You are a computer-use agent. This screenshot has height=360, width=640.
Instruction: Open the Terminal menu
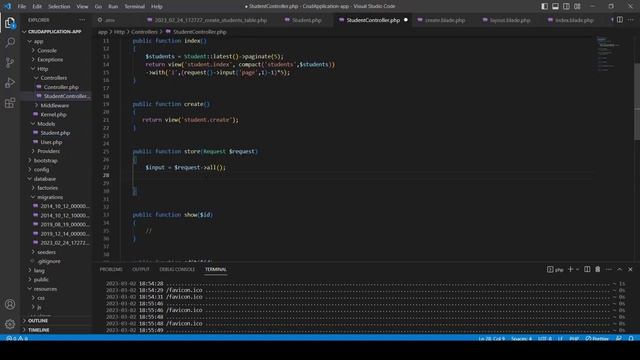[x=135, y=7]
